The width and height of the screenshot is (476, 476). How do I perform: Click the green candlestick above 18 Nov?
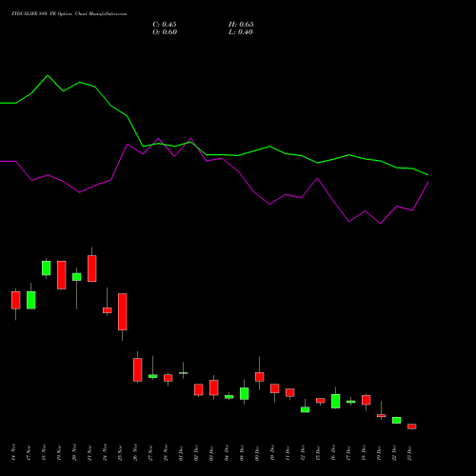pyautogui.click(x=47, y=268)
